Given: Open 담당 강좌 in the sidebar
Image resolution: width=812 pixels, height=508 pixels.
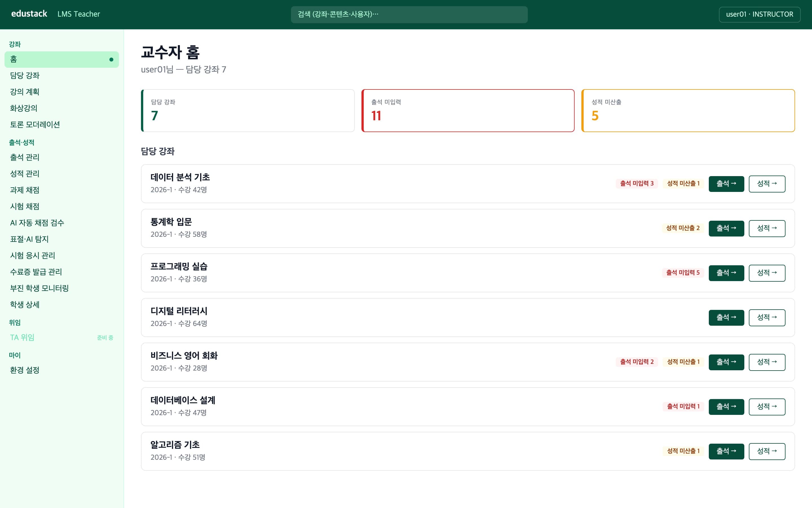Looking at the screenshot, I should coord(62,76).
